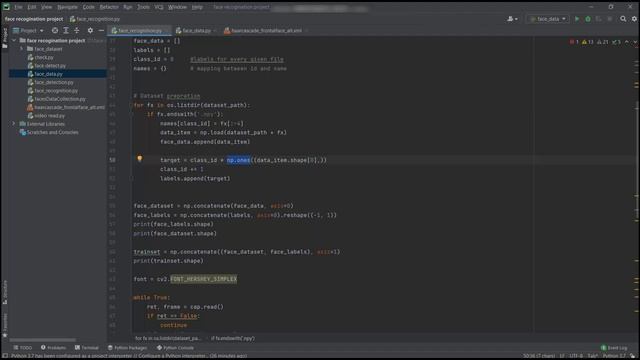The width and height of the screenshot is (640, 360).
Task: Go to next highlighted error arrow
Action: click(635, 42)
